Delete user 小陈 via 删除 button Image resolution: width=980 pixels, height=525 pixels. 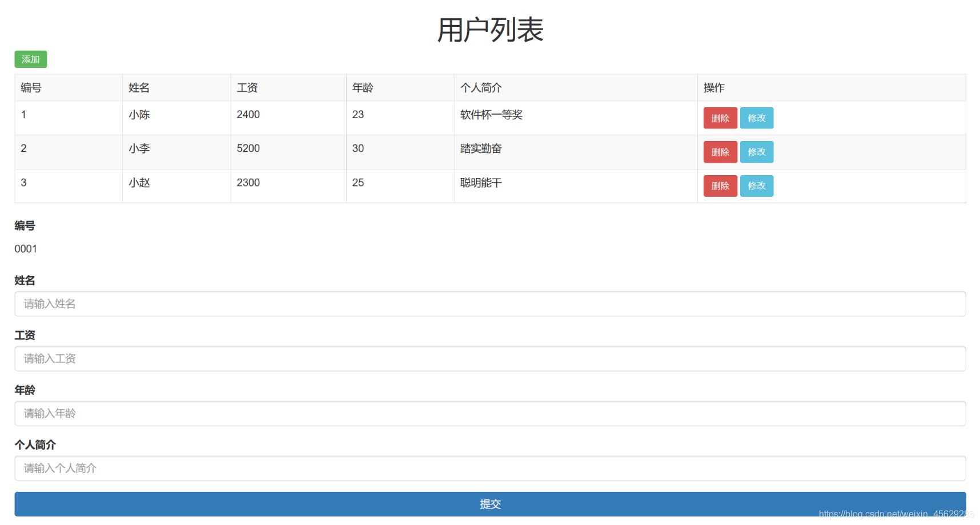(x=720, y=118)
